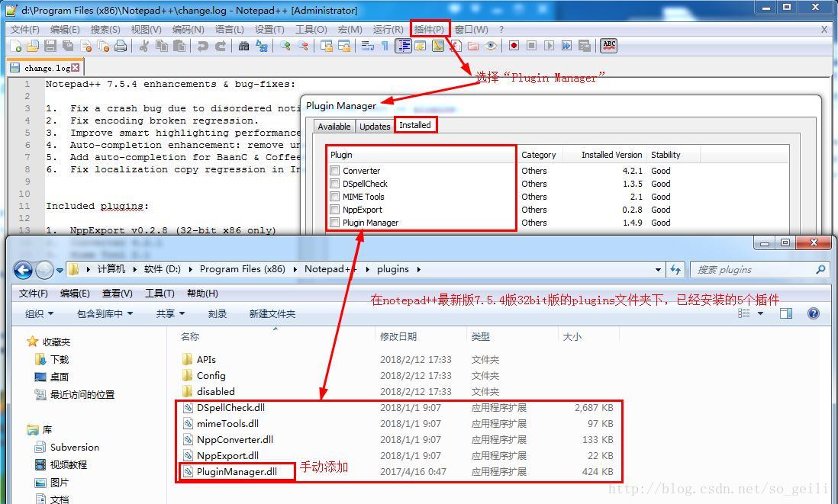This screenshot has width=838, height=504.
Task: Toggle the Show all characters pilcrow icon
Action: [x=384, y=46]
